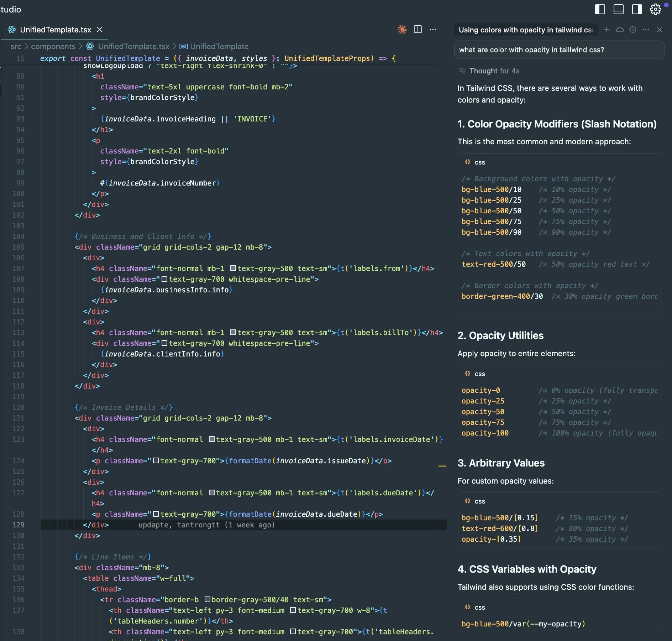Toggle the right secondary sidebar
Image resolution: width=672 pixels, height=641 pixels.
pyautogui.click(x=637, y=9)
